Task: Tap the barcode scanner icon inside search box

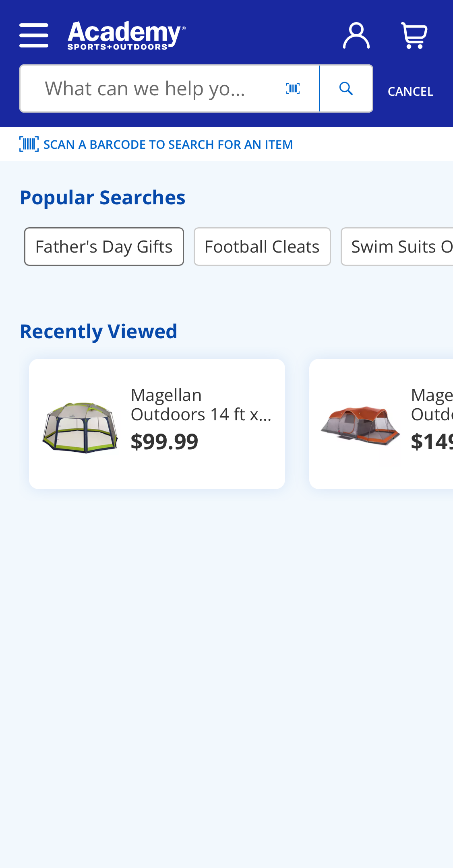Action: [293, 88]
